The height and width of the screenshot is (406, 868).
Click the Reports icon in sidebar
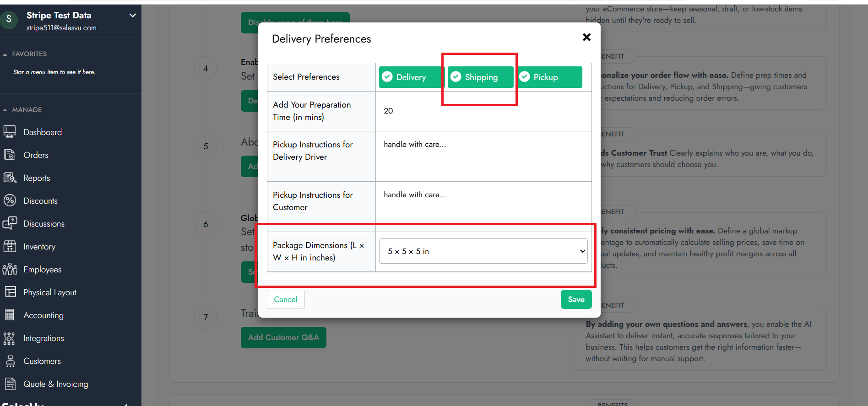click(10, 178)
